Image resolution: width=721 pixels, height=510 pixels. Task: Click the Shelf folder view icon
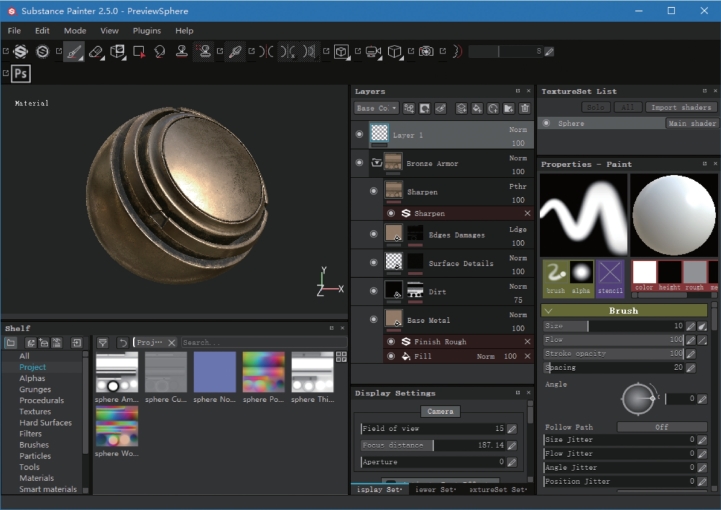click(10, 343)
